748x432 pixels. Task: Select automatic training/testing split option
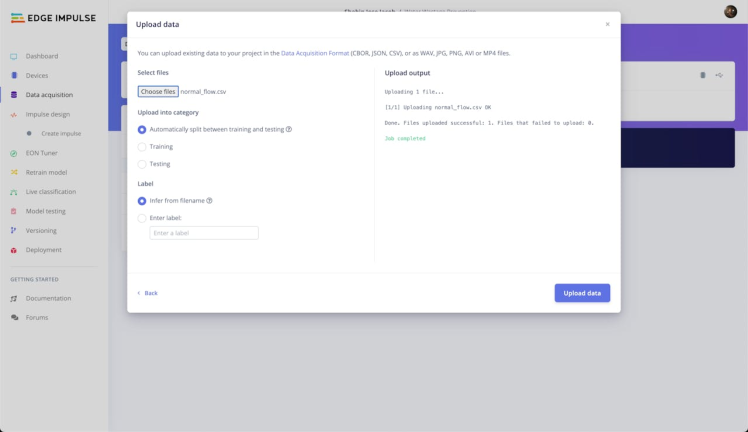[142, 129]
